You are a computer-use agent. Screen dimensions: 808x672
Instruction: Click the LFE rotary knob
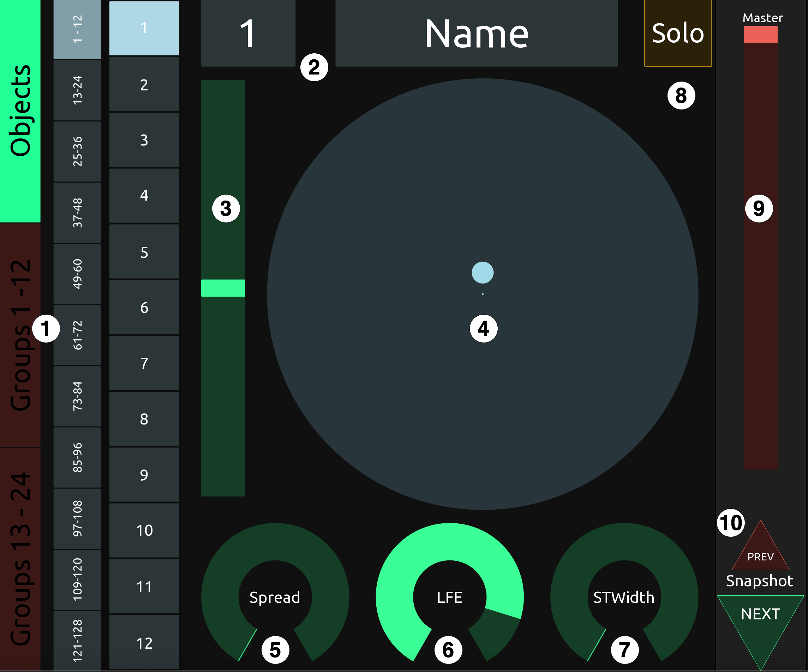(x=449, y=597)
